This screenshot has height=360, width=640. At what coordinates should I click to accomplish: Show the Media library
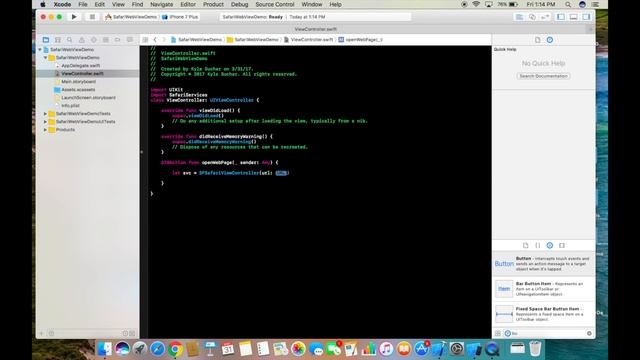(562, 245)
